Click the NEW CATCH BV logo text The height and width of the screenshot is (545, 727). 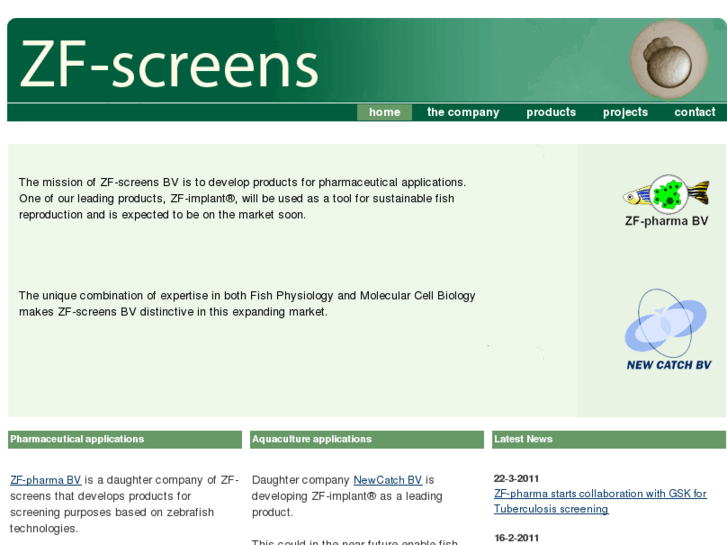[669, 365]
